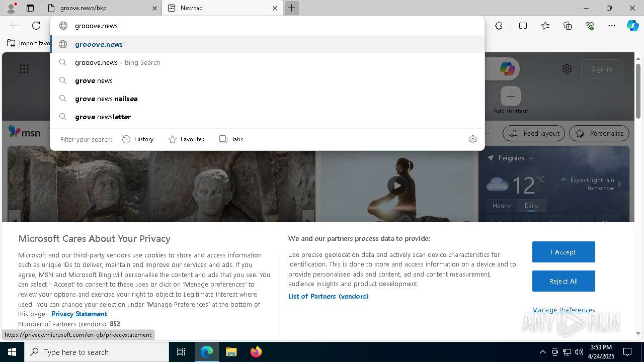The image size is (644, 362).
Task: Open the Feed layout options
Action: 534,133
